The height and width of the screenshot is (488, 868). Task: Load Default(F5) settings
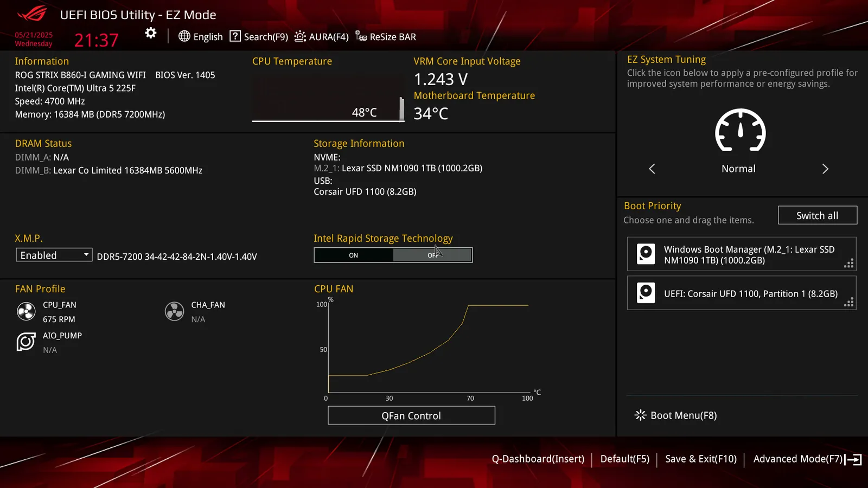[x=624, y=459]
